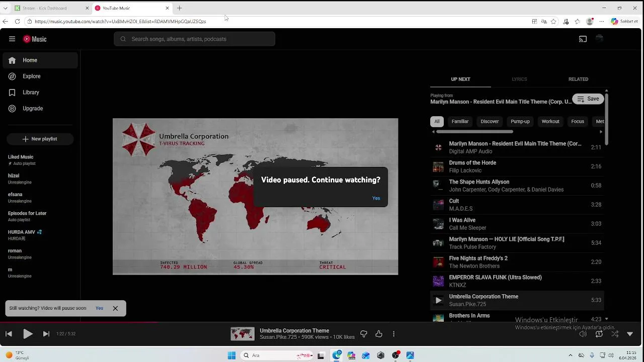The width and height of the screenshot is (644, 362).
Task: Play I Was Alive by Call Me Sleeper
Action: tap(517, 224)
